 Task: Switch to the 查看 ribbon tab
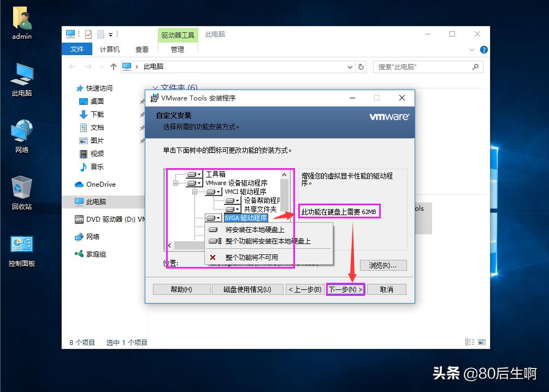[x=141, y=49]
